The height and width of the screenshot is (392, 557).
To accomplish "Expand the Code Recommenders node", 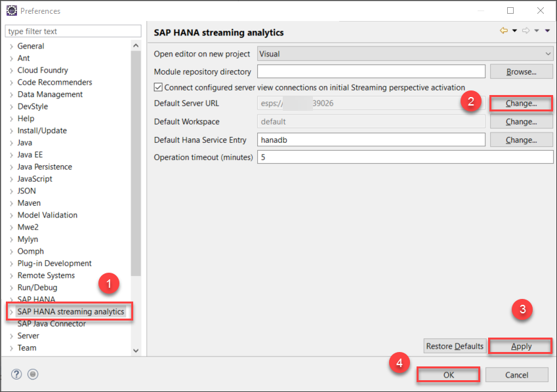I will pos(11,83).
